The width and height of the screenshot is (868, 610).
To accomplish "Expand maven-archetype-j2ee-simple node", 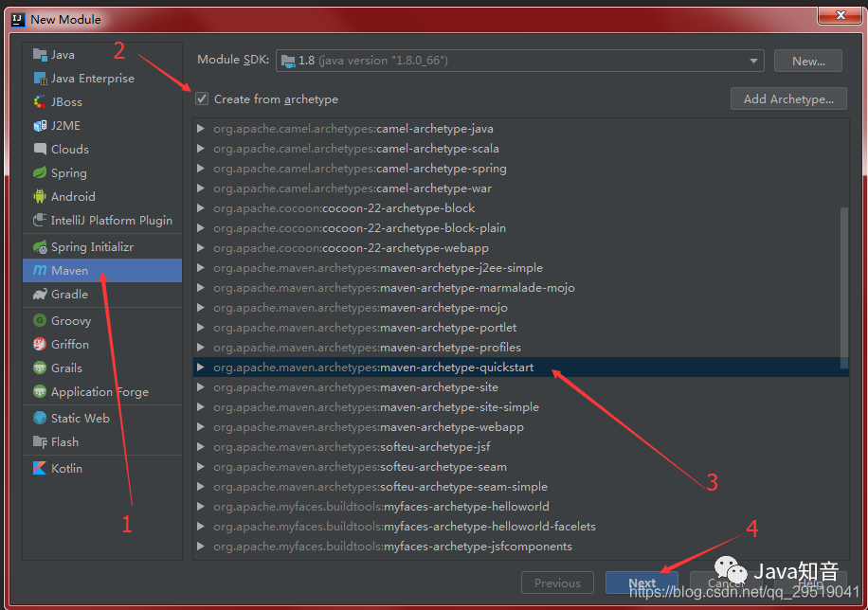I will tap(200, 268).
